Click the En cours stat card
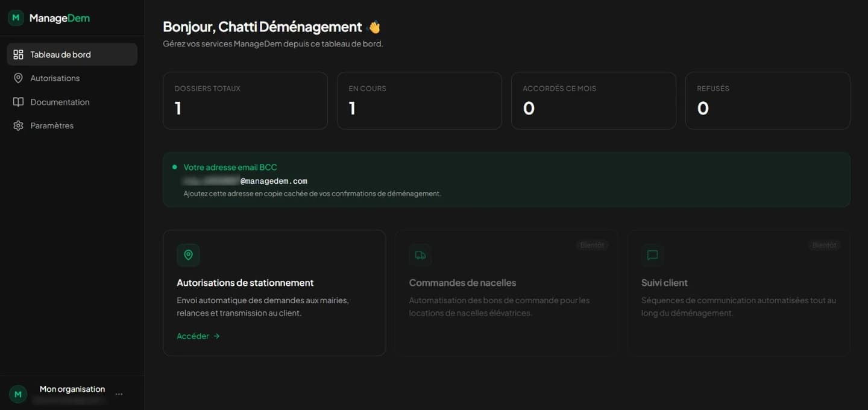 420,101
